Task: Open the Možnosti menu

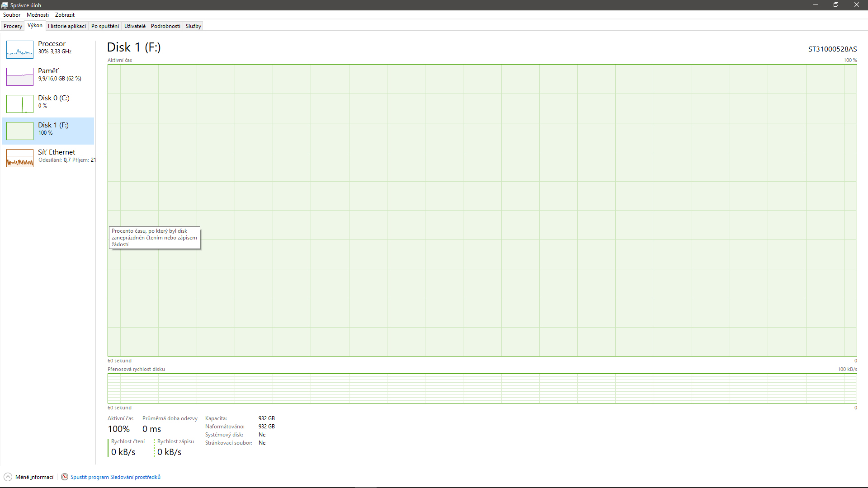Action: pos(38,15)
